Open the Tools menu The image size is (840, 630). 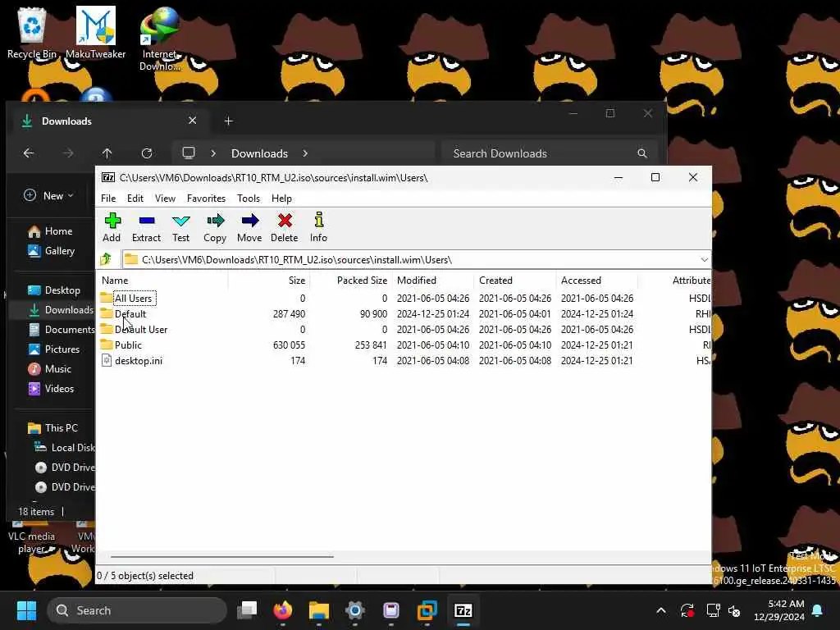tap(249, 199)
